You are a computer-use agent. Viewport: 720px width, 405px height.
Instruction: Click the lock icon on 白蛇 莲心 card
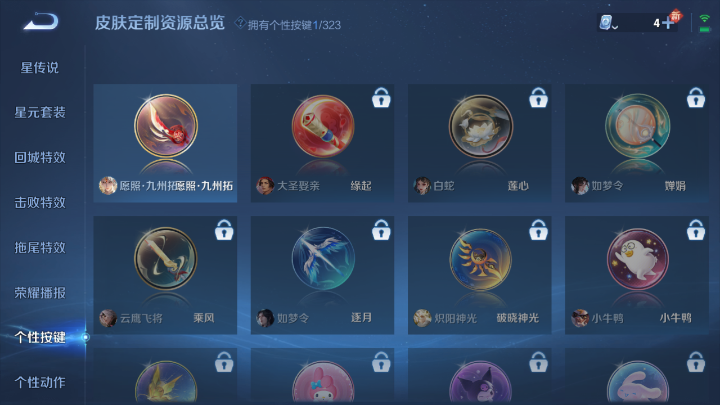point(538,97)
